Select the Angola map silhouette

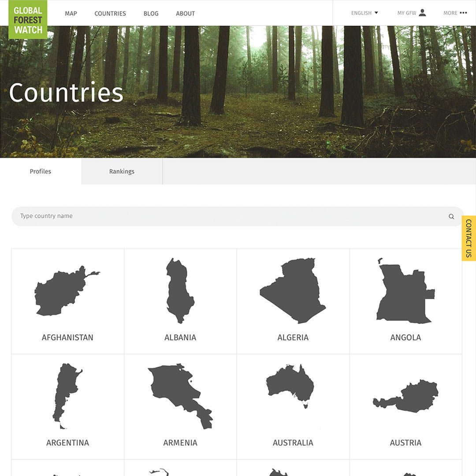405,291
